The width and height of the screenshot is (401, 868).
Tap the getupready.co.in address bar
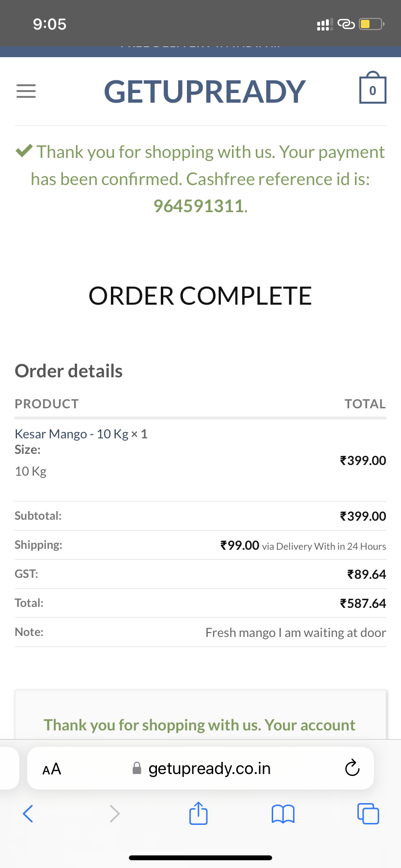pyautogui.click(x=209, y=769)
